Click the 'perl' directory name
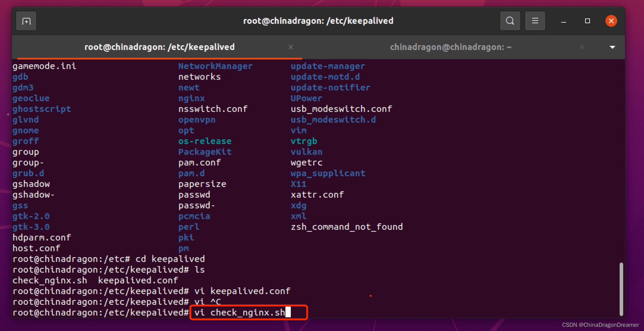 click(x=189, y=227)
